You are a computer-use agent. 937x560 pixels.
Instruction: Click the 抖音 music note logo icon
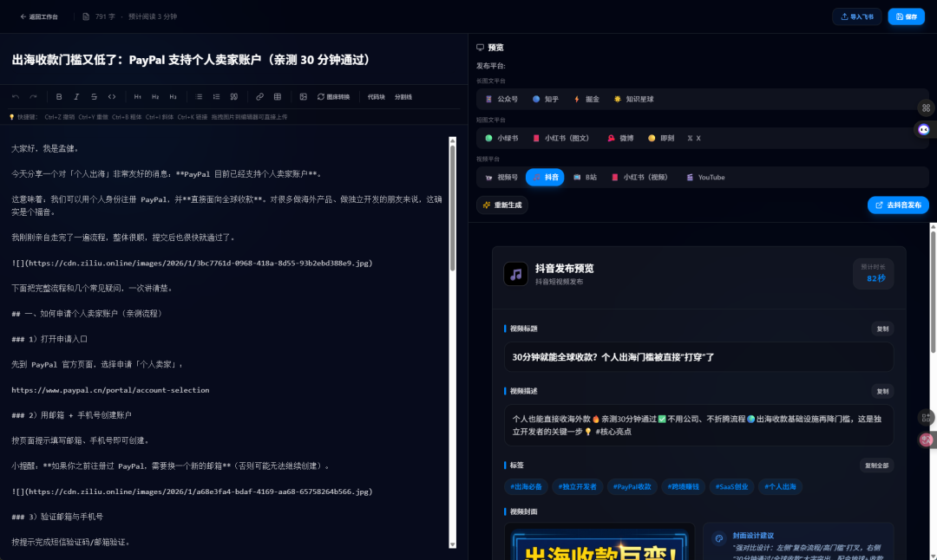click(515, 274)
